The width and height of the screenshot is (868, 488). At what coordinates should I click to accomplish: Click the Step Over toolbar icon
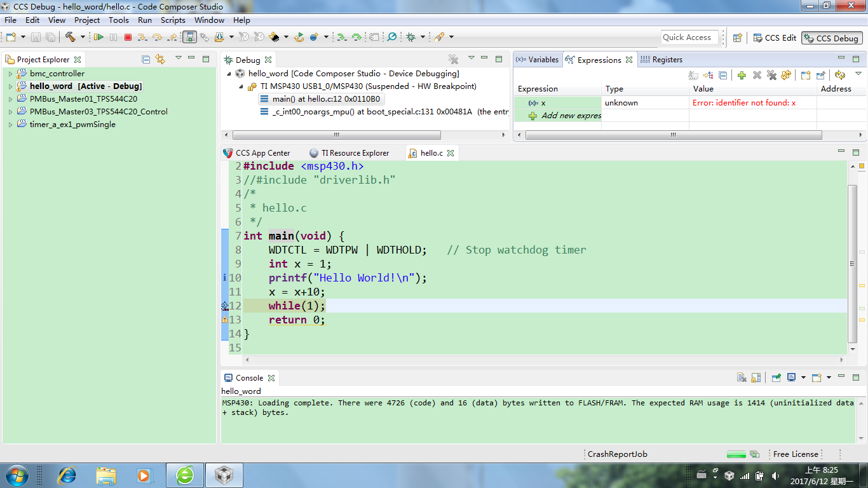157,37
